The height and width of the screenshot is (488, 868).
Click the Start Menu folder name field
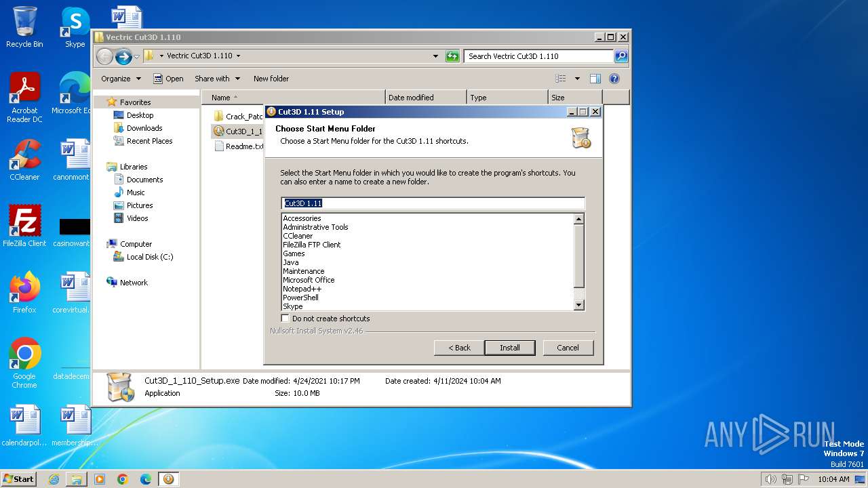[433, 203]
